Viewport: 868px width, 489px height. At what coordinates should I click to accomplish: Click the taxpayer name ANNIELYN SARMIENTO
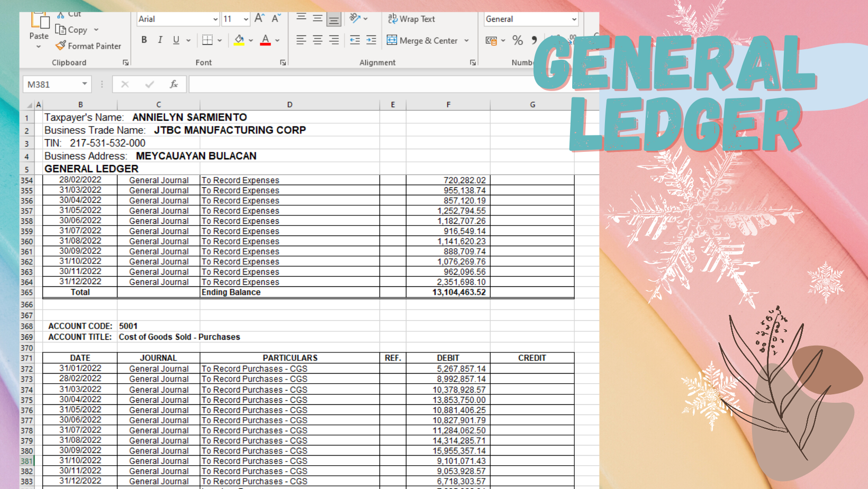(x=189, y=117)
